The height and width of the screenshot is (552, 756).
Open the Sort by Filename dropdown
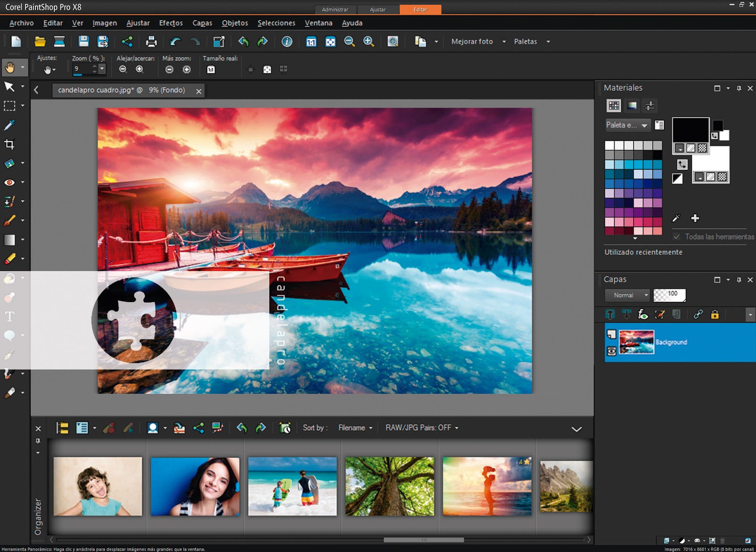(x=355, y=428)
